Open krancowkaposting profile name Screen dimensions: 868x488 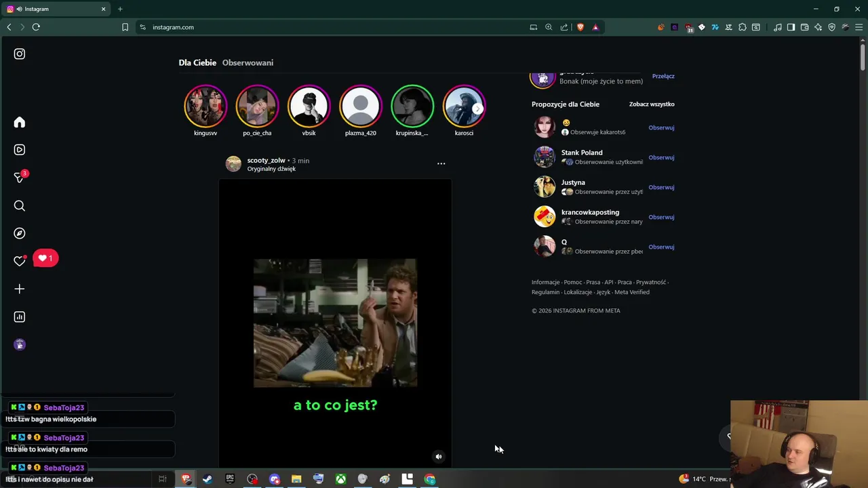click(x=590, y=212)
